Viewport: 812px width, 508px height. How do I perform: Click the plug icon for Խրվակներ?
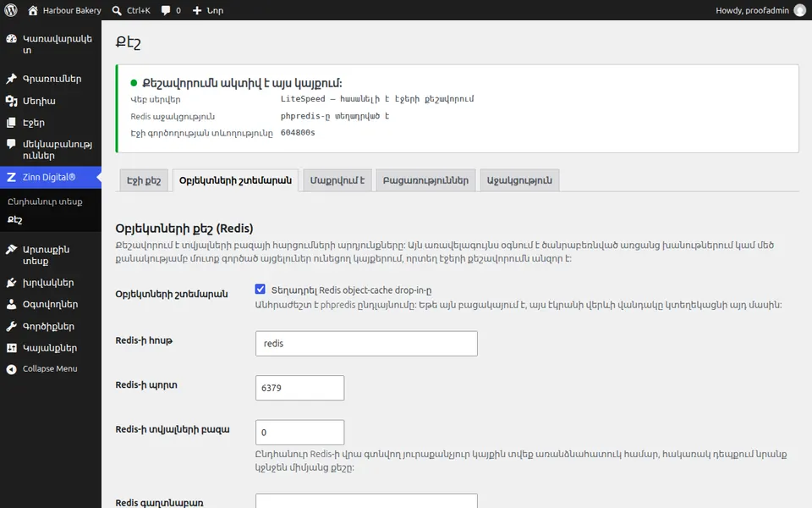[11, 283]
